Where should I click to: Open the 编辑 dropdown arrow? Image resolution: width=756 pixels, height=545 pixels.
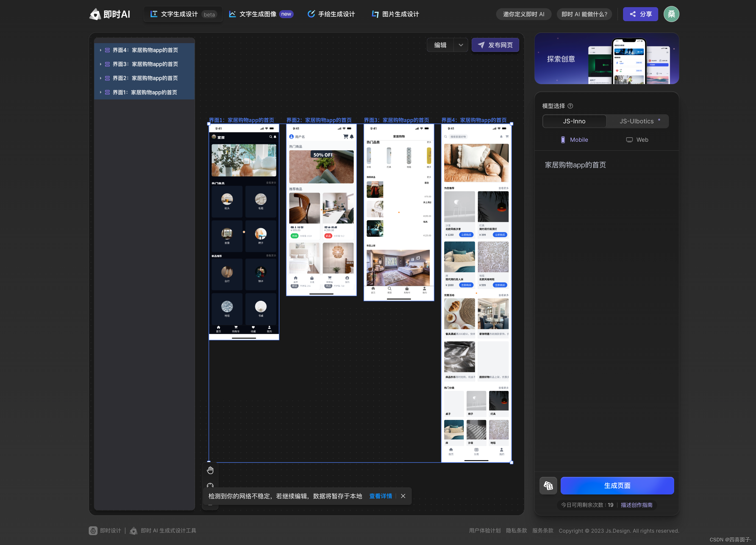pos(461,45)
